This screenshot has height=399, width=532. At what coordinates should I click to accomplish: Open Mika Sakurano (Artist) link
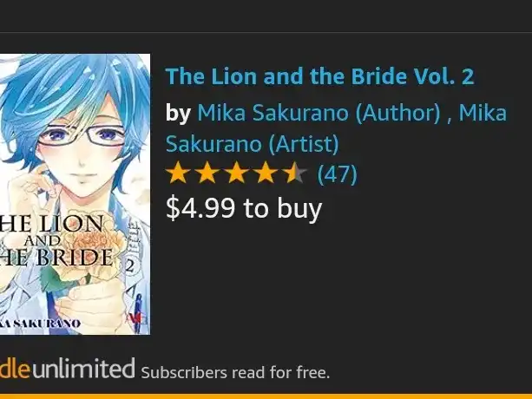[x=336, y=128]
